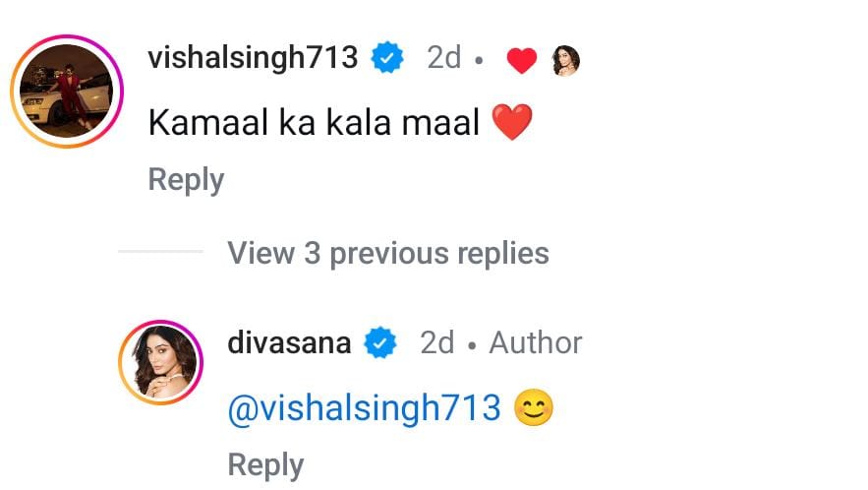Click the vishalsingh713 username
The image size is (868, 490).
click(x=253, y=58)
